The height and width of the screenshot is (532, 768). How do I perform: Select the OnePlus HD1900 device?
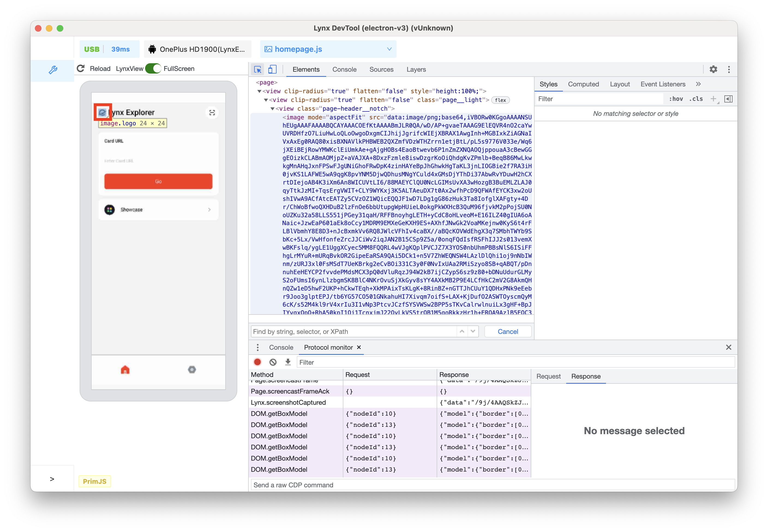point(197,49)
